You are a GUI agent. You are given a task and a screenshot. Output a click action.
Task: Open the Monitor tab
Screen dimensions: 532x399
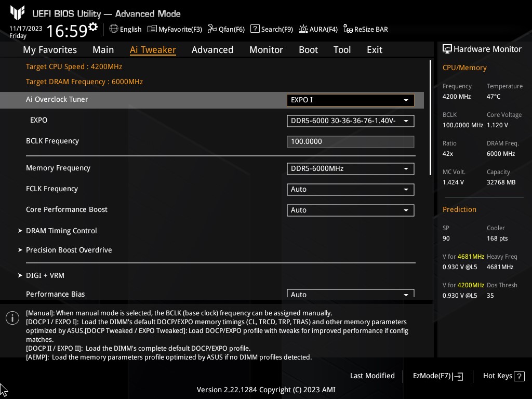(267, 50)
